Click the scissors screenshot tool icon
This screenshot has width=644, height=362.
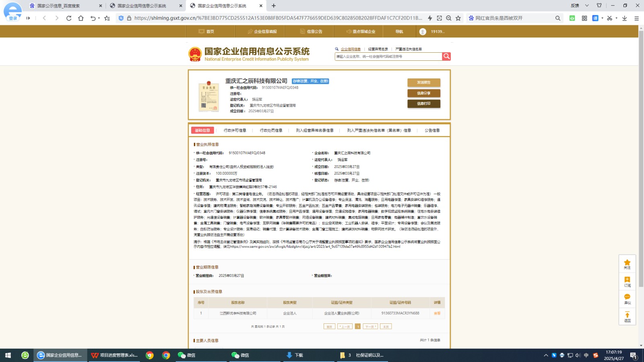(609, 18)
